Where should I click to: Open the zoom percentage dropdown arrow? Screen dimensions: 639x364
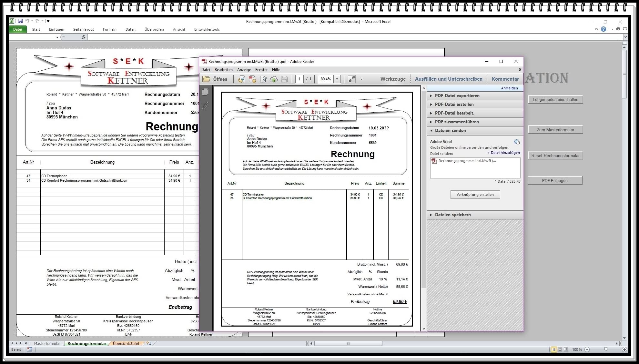(337, 79)
